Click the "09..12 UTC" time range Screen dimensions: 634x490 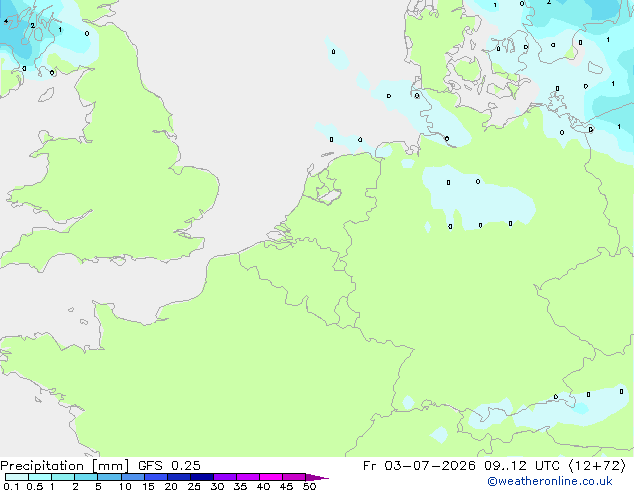tap(522, 466)
